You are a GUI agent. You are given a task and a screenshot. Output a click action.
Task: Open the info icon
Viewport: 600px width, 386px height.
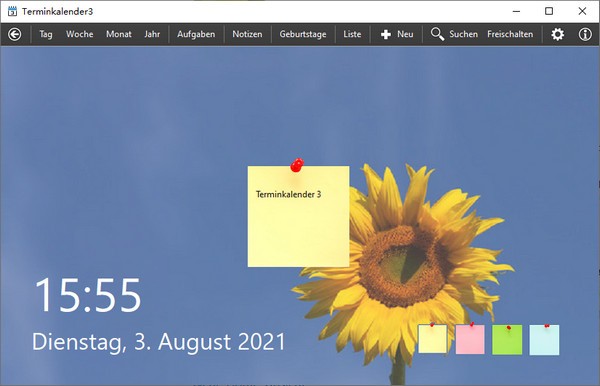pyautogui.click(x=585, y=34)
